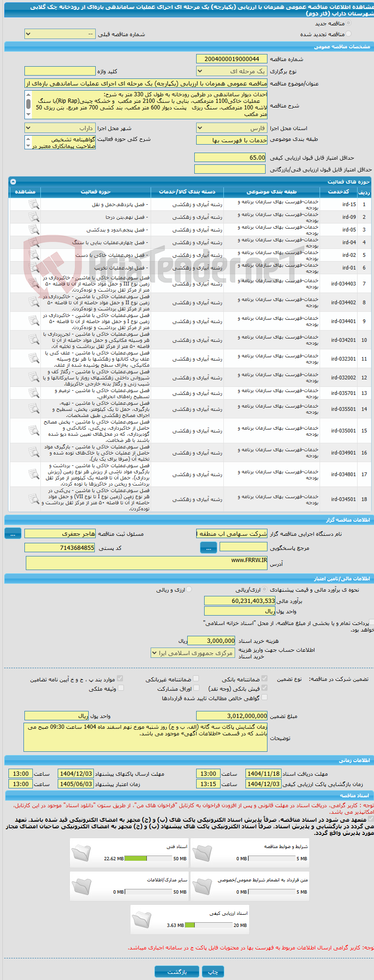
Task: Open the استان محل اجرا dropdown
Action: (x=231, y=128)
